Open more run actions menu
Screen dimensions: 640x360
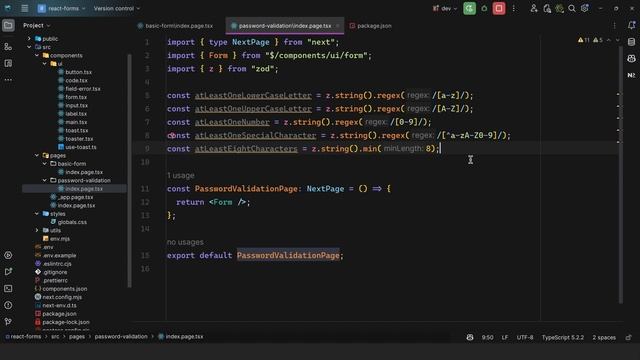[x=513, y=8]
